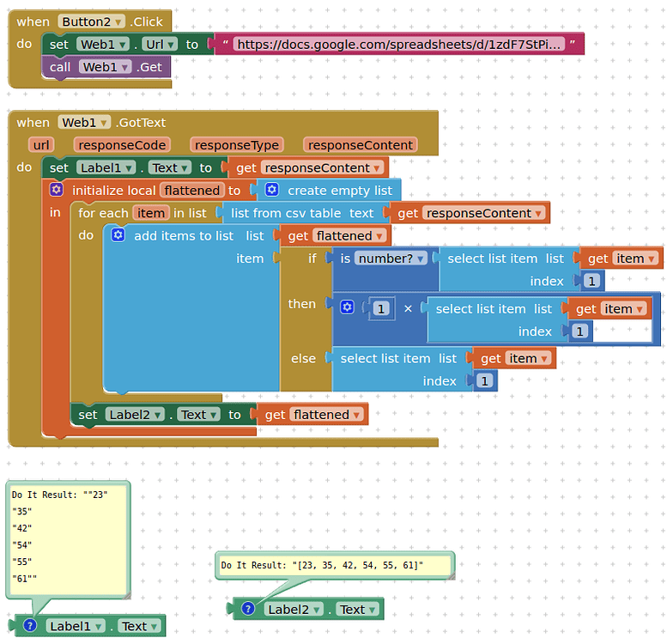The height and width of the screenshot is (644, 667).
Task: Select the responseType parameter
Action: [x=237, y=145]
